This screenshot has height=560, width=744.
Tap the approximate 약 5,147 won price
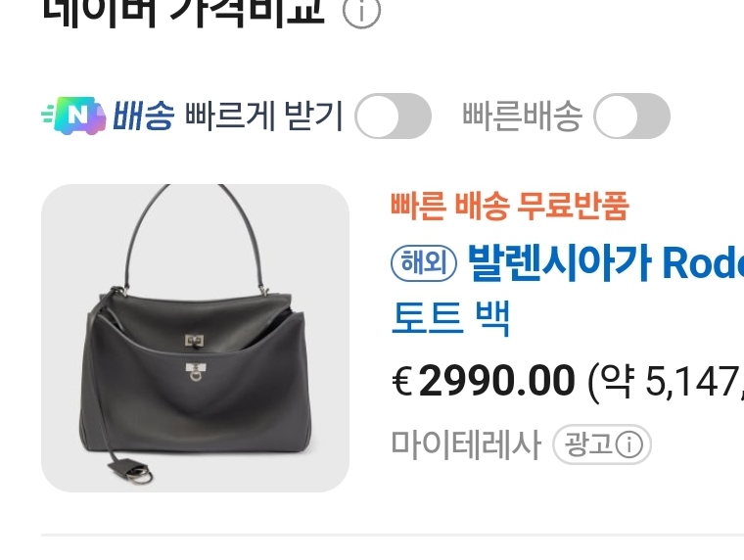666,381
